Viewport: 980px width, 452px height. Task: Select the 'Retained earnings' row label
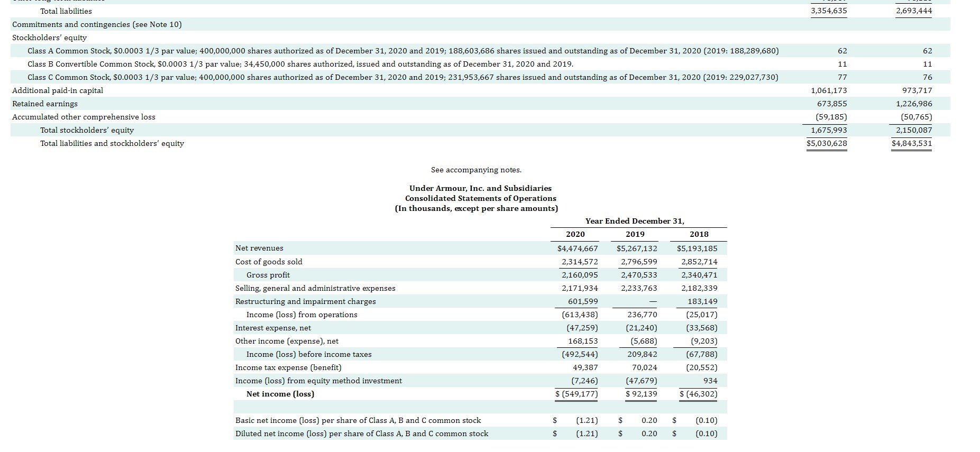pyautogui.click(x=45, y=104)
